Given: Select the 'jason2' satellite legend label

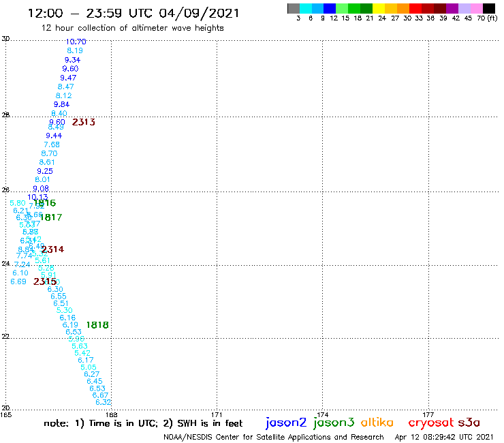Looking at the screenshot, I should (x=286, y=423).
